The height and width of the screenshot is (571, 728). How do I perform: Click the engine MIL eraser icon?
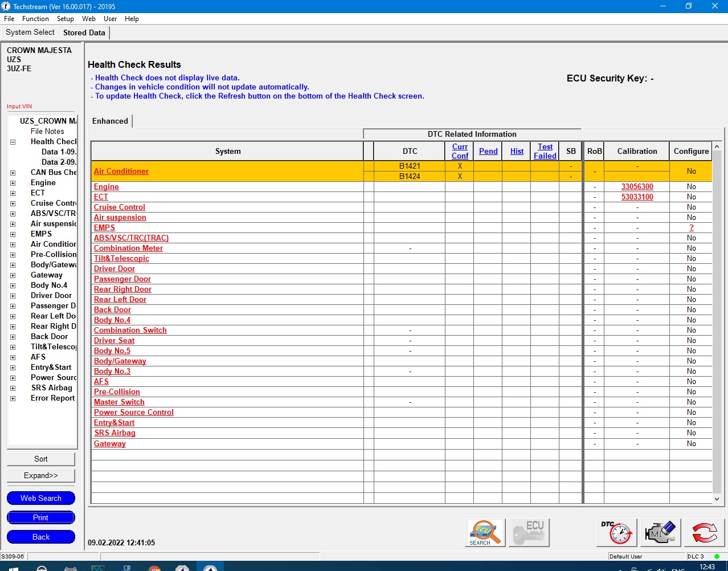point(660,533)
